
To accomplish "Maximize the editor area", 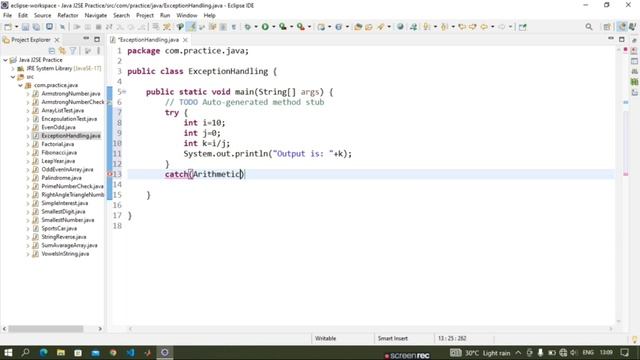I will pyautogui.click(x=622, y=40).
